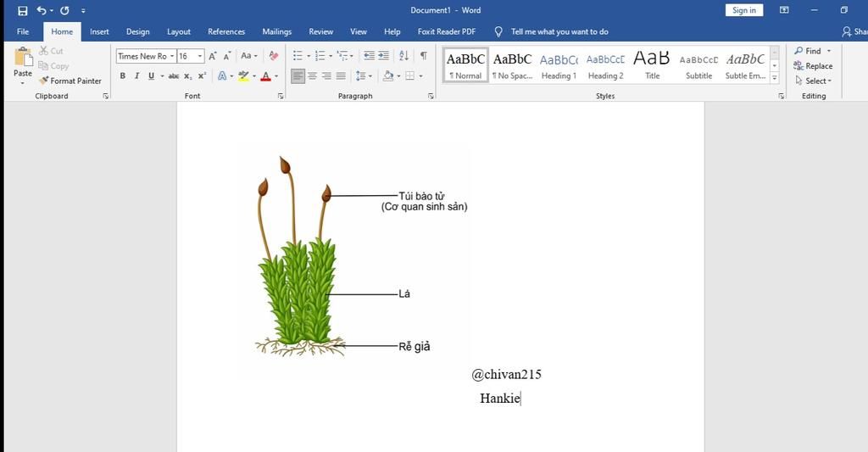Apply the Heading 1 style
868x452 pixels.
[559, 65]
